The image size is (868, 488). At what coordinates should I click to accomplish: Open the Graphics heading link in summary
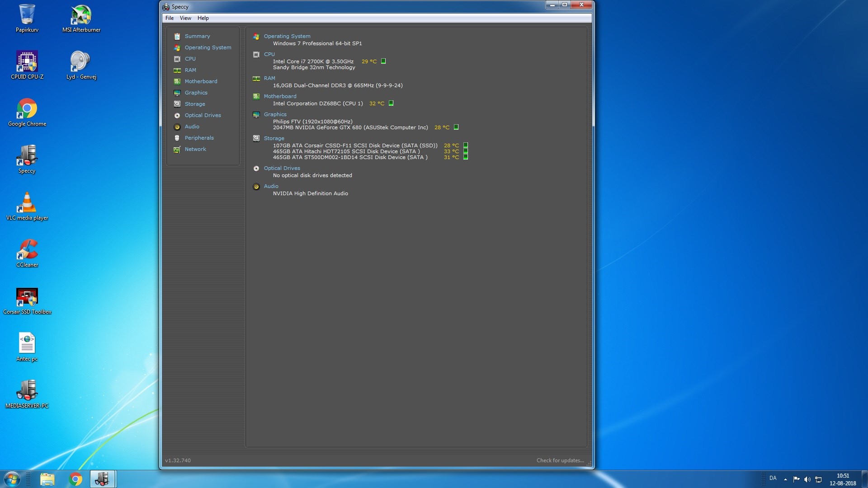(x=275, y=114)
